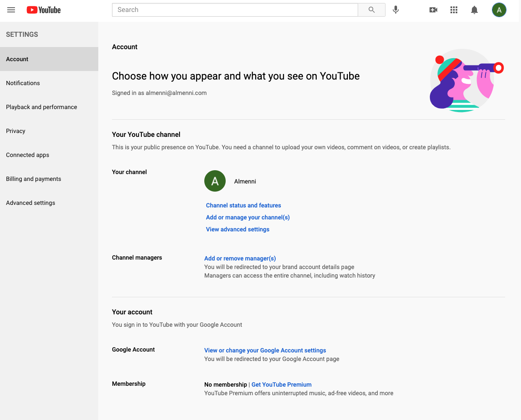Click the 'Your channel' label
Image resolution: width=521 pixels, height=420 pixels.
coord(130,172)
